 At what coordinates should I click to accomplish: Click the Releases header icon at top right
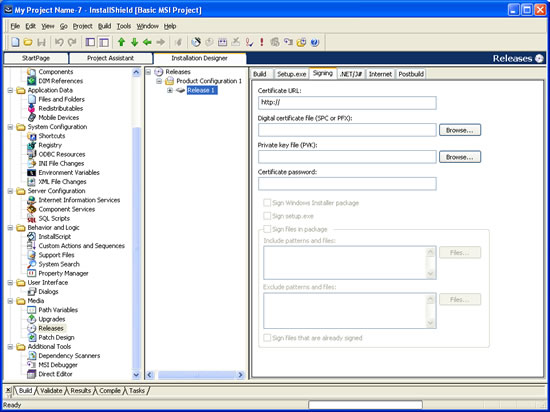coord(539,59)
